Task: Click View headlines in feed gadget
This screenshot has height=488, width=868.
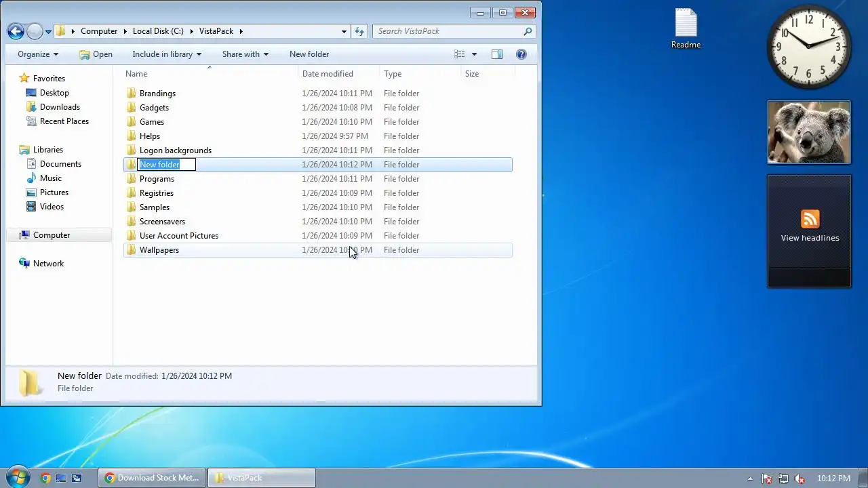Action: click(x=810, y=238)
